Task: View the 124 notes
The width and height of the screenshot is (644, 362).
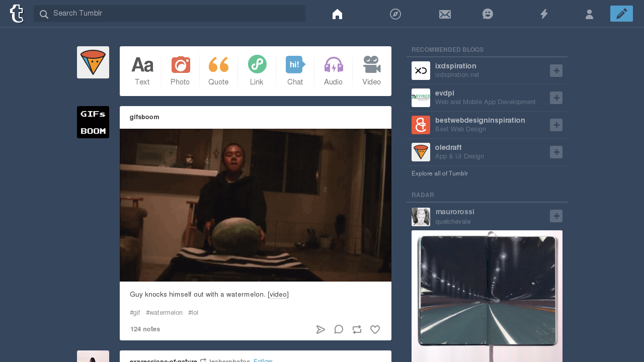Action: click(145, 329)
